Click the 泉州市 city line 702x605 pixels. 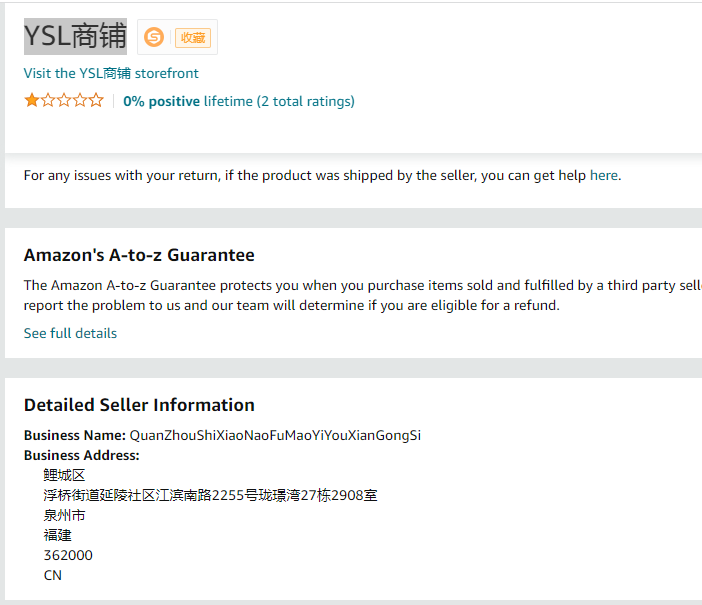click(x=64, y=515)
